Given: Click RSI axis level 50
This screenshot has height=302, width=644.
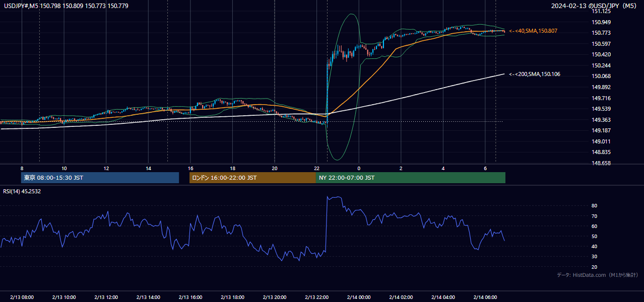Looking at the screenshot, I should click(x=595, y=236).
